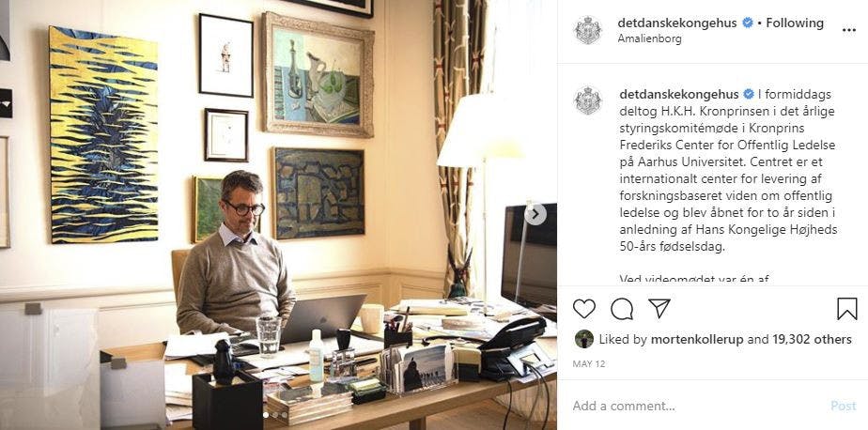
Task: Click mortenkollerup's small avatar beside likes
Action: 583,339
